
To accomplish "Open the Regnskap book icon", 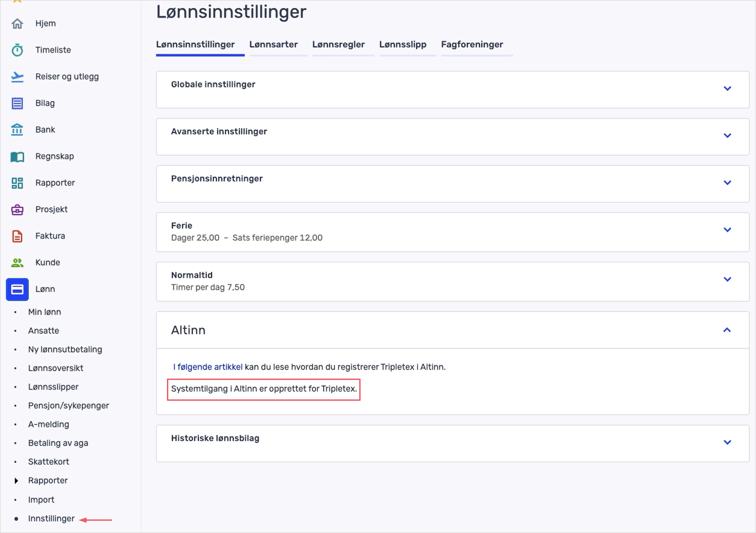I will [x=17, y=156].
